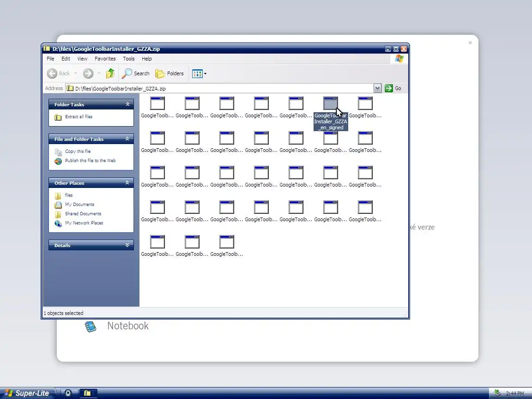Toggle the Folders pane

(169, 73)
